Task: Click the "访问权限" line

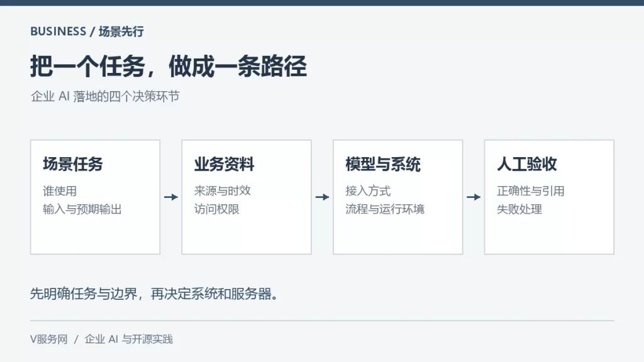Action: click(217, 209)
